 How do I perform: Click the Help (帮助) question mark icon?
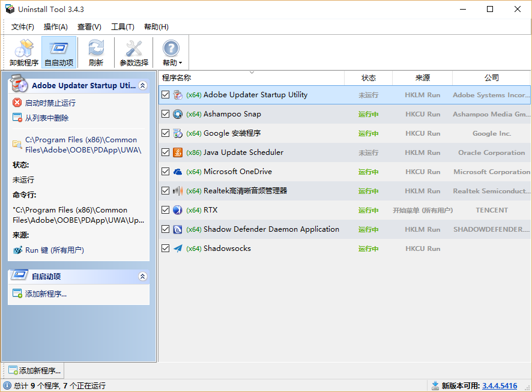pyautogui.click(x=171, y=48)
